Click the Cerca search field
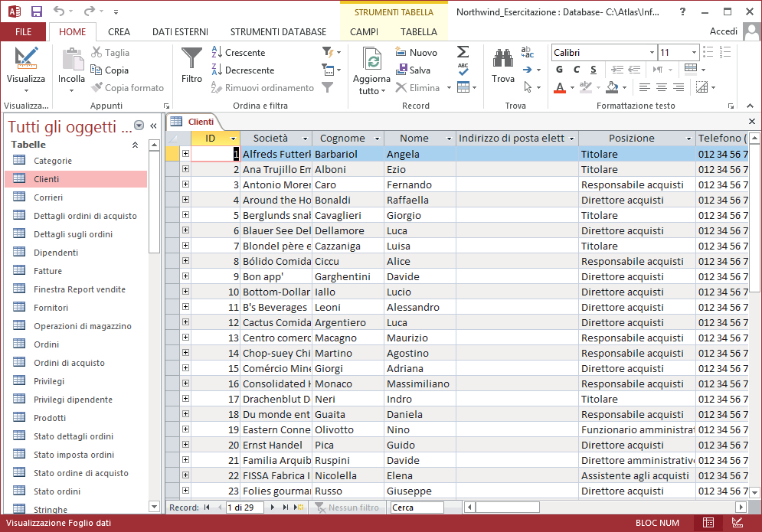This screenshot has width=762, height=532. coord(417,508)
